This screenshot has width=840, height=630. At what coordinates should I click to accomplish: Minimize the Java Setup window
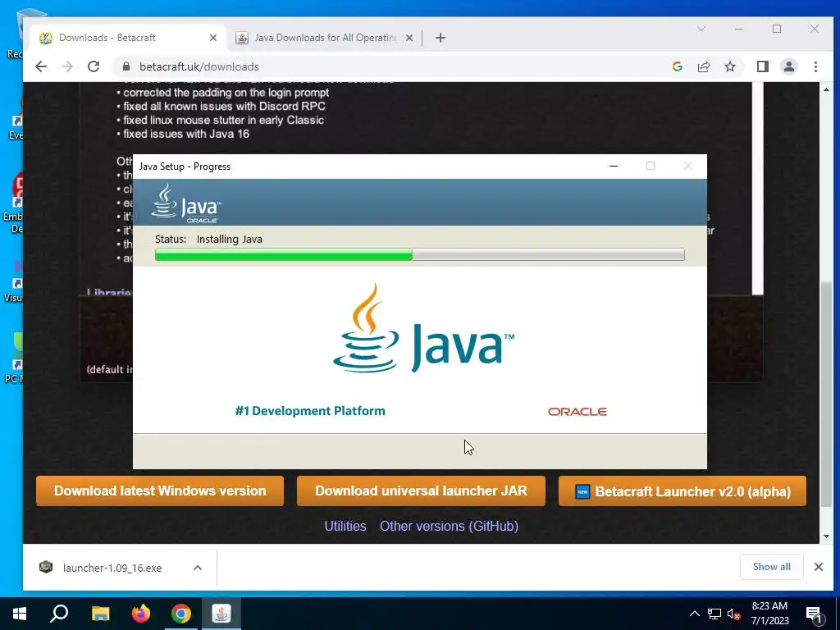click(x=614, y=166)
